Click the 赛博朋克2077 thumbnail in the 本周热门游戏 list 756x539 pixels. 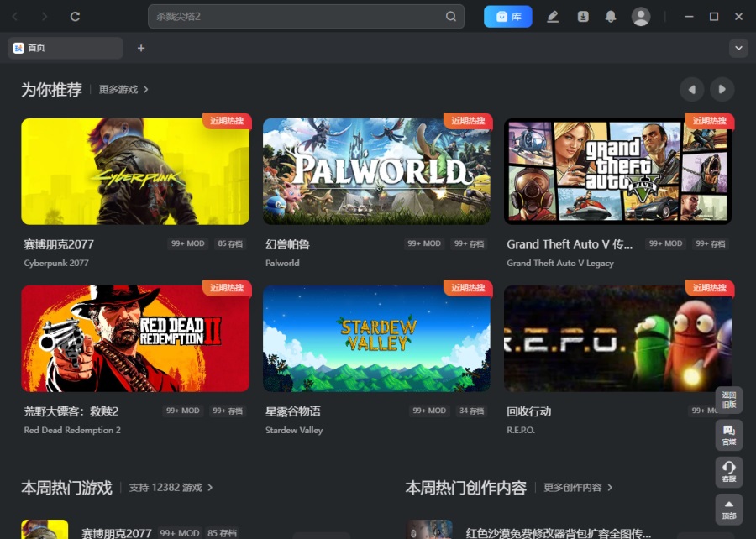[x=45, y=530]
